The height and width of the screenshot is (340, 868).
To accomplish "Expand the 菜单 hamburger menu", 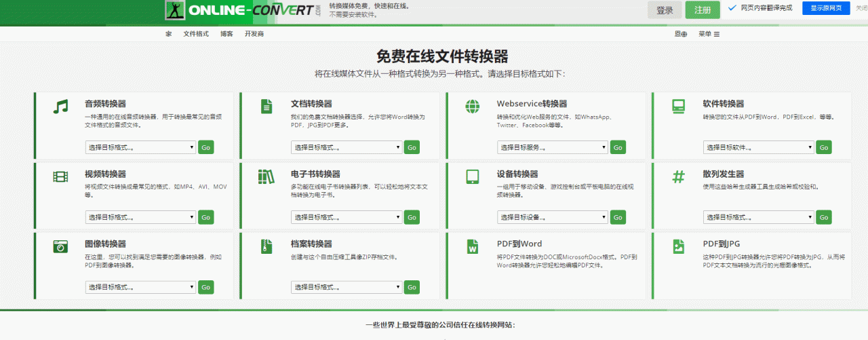I will pyautogui.click(x=709, y=34).
